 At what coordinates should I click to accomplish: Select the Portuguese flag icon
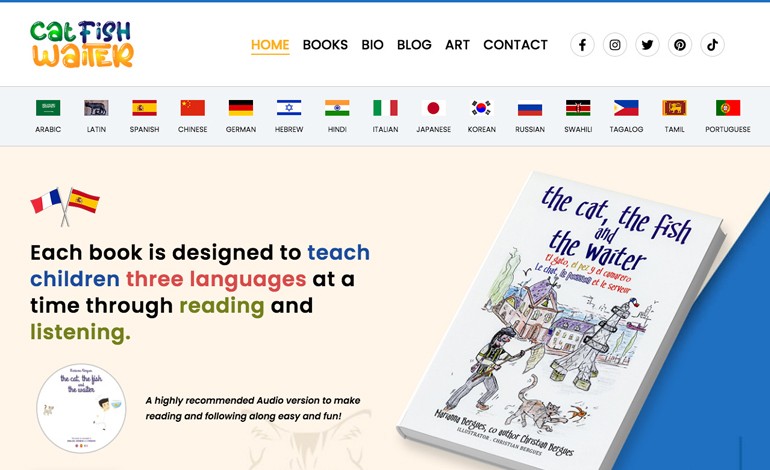click(728, 108)
